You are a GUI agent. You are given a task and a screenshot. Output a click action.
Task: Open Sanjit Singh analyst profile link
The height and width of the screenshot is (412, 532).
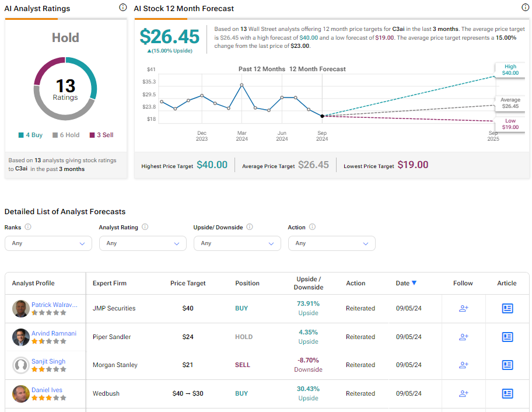pos(48,361)
